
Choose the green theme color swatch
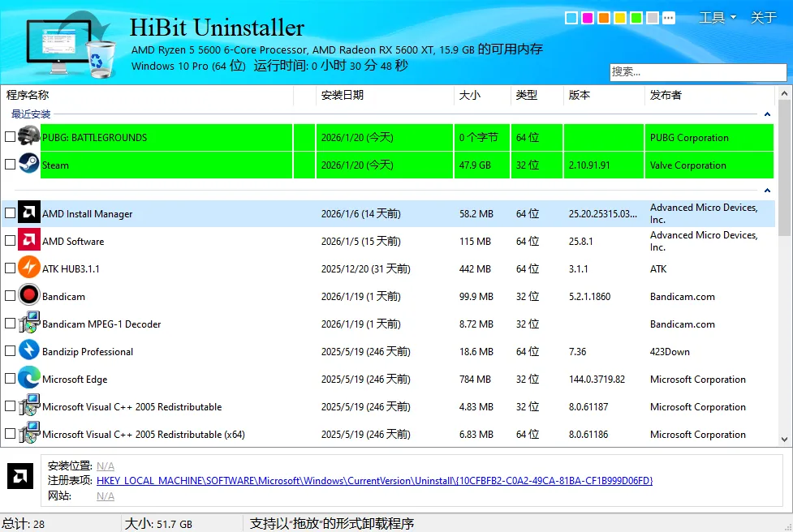coord(636,18)
